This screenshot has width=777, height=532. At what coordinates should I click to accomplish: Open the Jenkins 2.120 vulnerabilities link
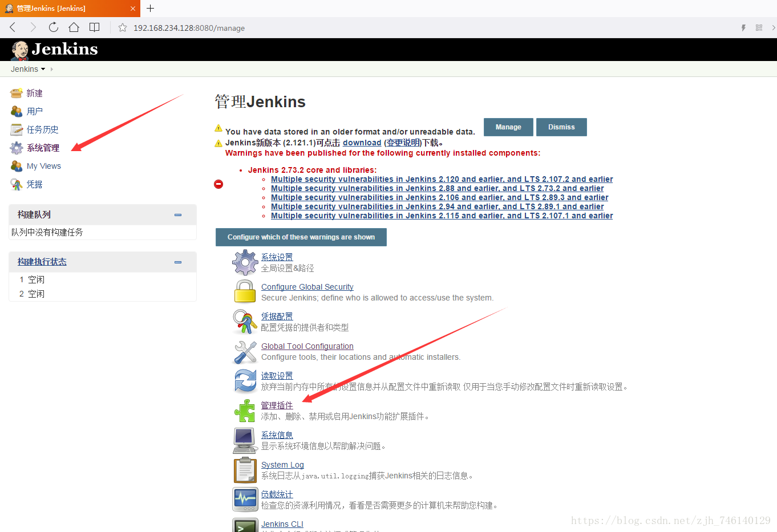[442, 179]
